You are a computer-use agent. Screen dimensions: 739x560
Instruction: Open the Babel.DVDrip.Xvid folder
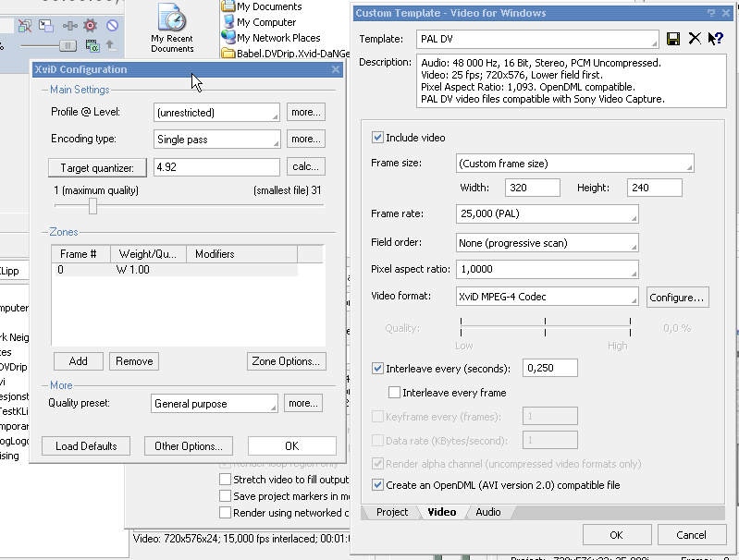click(x=286, y=54)
